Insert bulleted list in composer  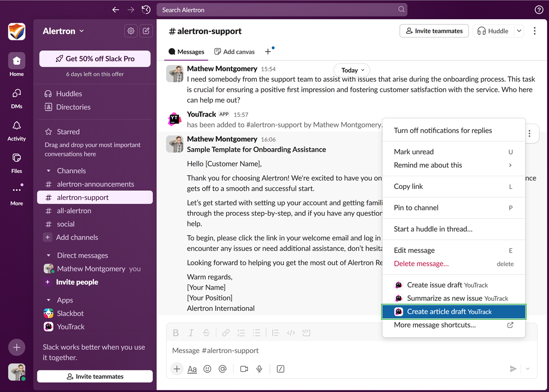[x=256, y=333]
